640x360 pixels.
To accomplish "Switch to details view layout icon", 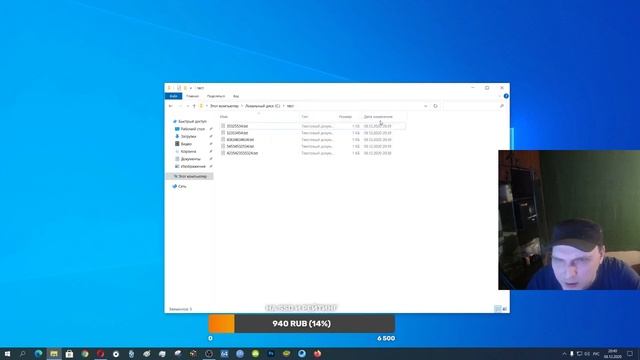I will 498,309.
